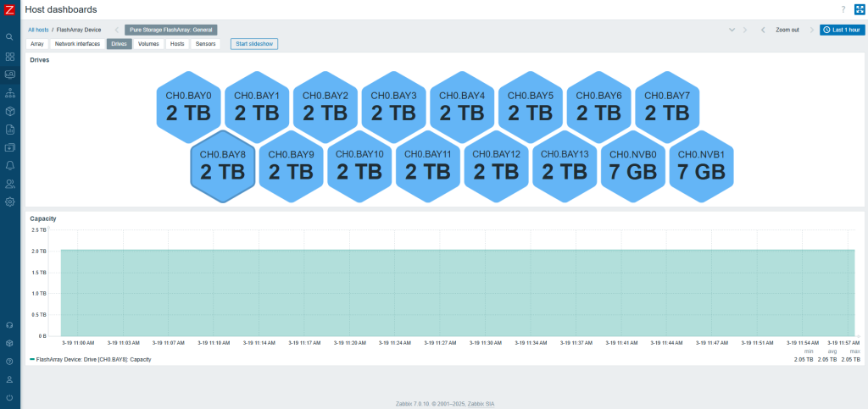Click the help question mark at top right

843,9
